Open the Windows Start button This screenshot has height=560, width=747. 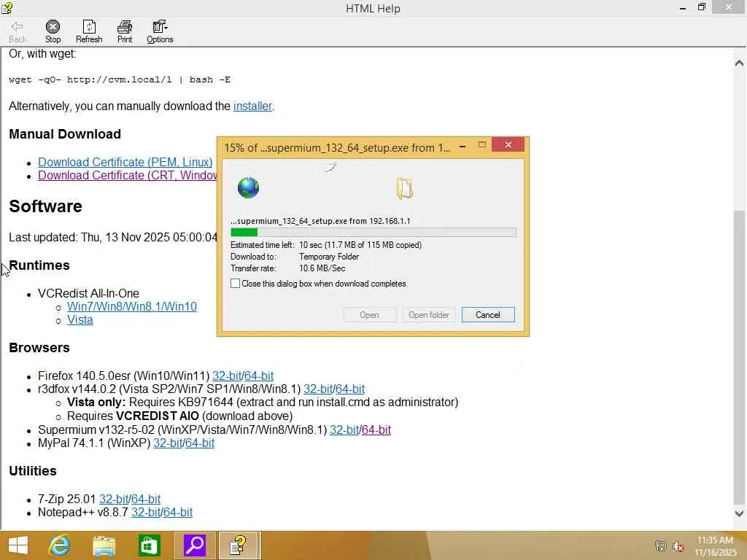18,545
